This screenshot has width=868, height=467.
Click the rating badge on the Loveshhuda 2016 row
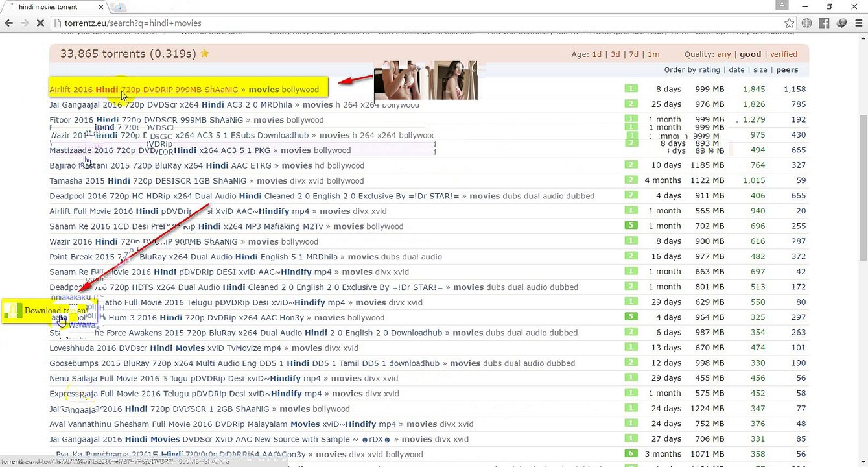631,348
